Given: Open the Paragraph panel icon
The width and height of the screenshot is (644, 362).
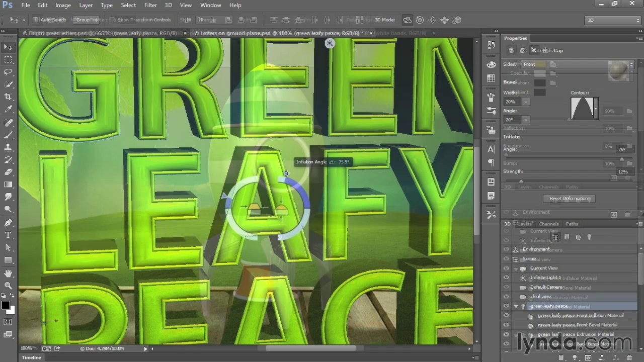Looking at the screenshot, I should point(491,162).
